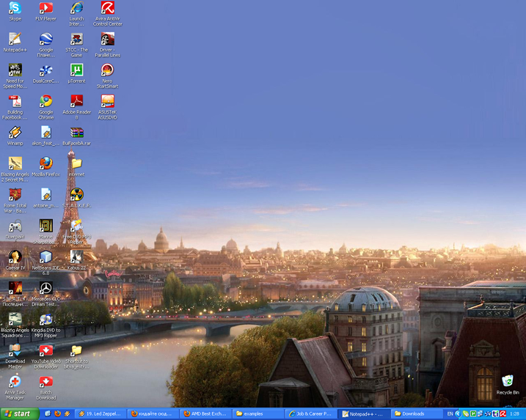Click the YouTube Video Downloader icon
Image resolution: width=526 pixels, height=420 pixels.
tap(45, 351)
